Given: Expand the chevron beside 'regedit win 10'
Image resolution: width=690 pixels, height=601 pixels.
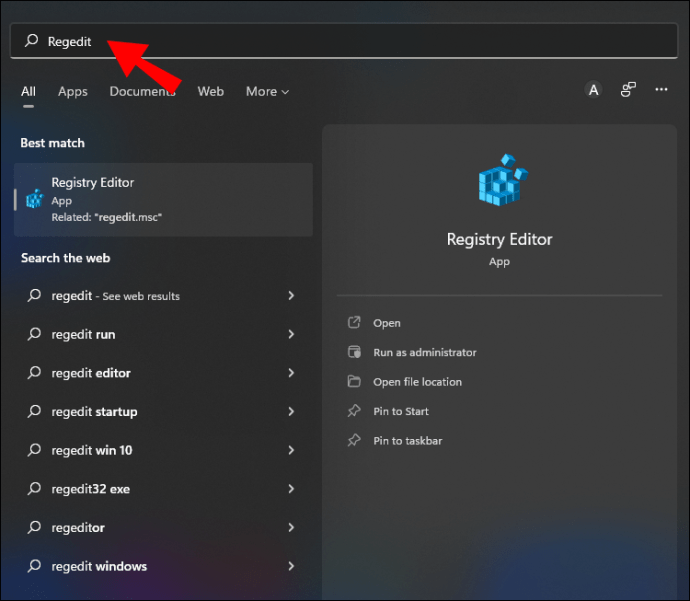Looking at the screenshot, I should click(291, 451).
